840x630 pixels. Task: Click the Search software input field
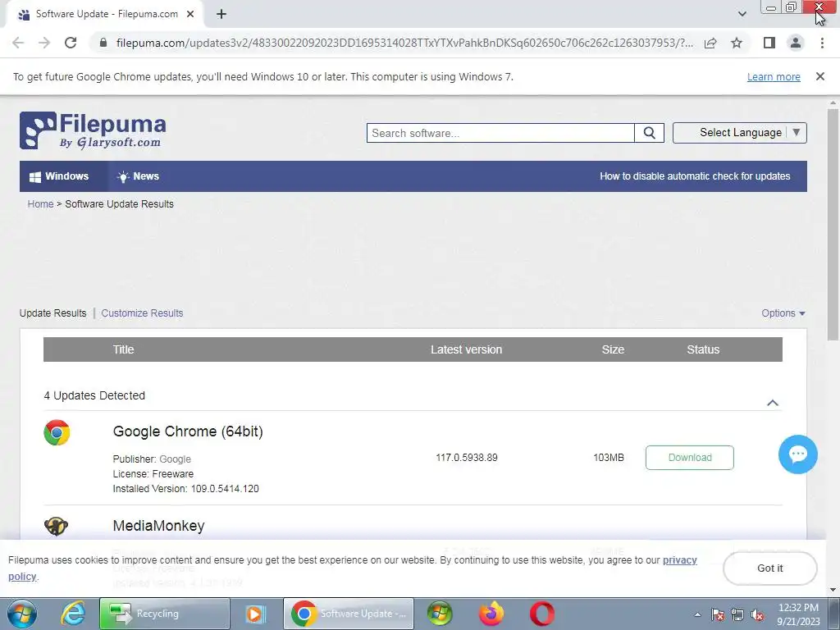coord(500,133)
